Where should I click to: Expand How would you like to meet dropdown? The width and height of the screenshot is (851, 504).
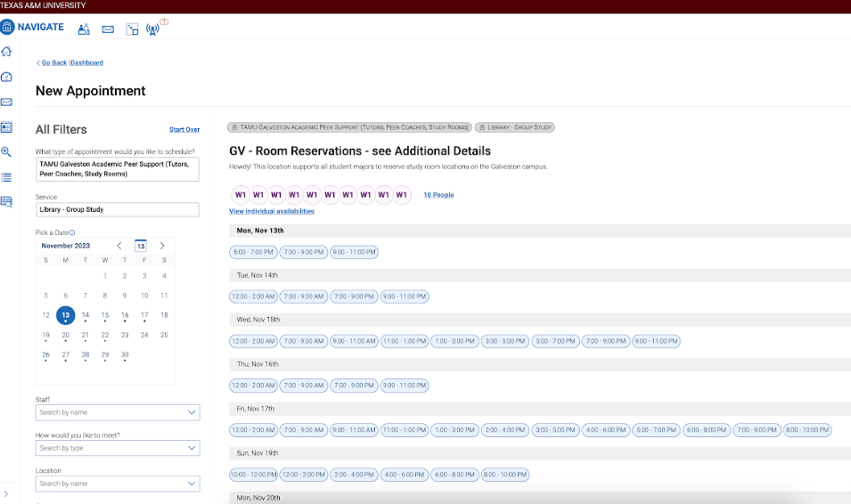tap(118, 448)
